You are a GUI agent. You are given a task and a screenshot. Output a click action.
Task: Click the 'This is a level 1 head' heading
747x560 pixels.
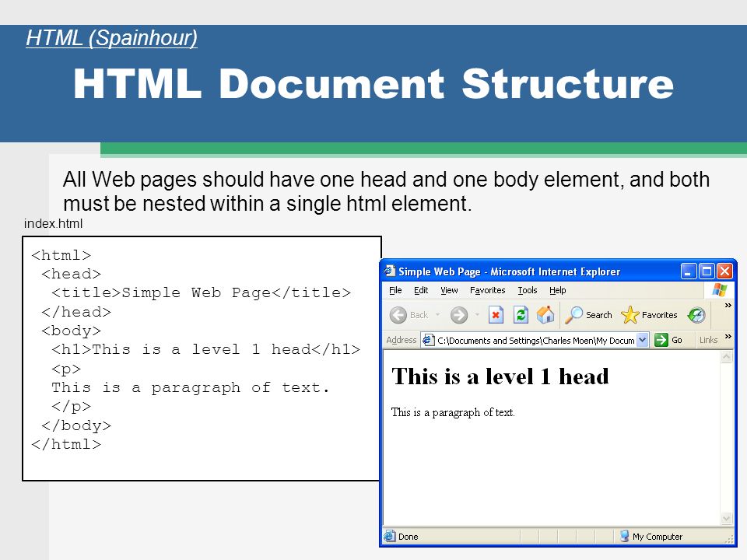click(x=500, y=376)
